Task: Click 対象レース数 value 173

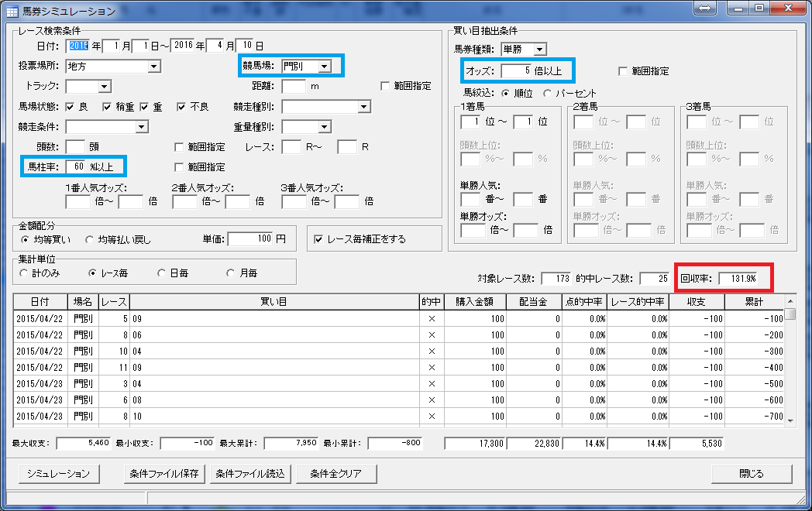Action: coord(556,279)
